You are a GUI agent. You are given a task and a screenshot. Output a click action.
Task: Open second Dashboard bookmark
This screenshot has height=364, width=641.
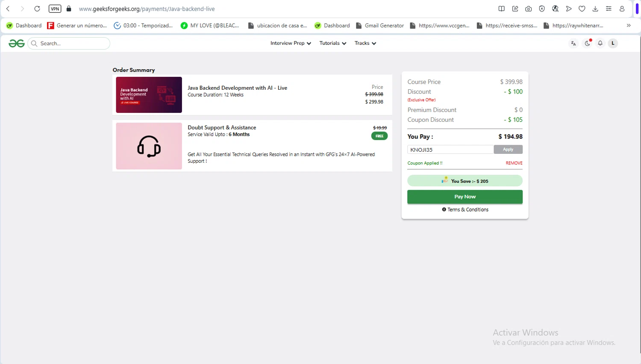coord(332,26)
